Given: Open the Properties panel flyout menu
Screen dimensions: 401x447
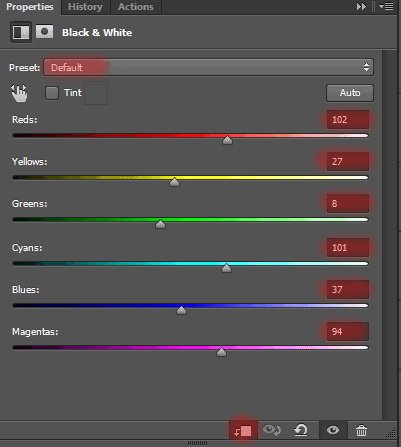Looking at the screenshot, I should point(386,7).
